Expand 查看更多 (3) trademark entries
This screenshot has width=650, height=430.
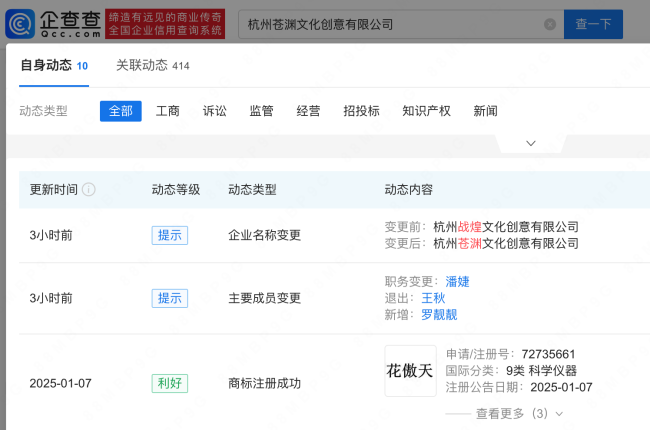519,413
